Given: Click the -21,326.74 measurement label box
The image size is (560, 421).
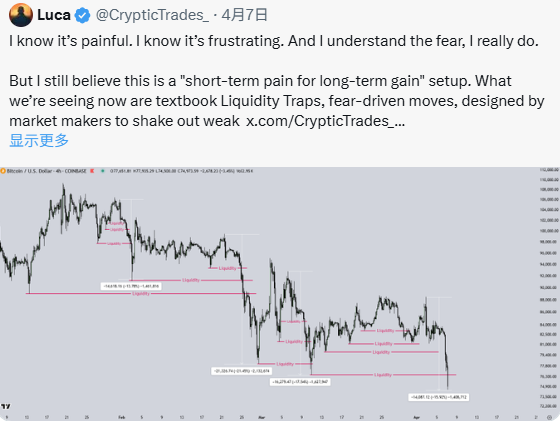Looking at the screenshot, I should tap(242, 371).
